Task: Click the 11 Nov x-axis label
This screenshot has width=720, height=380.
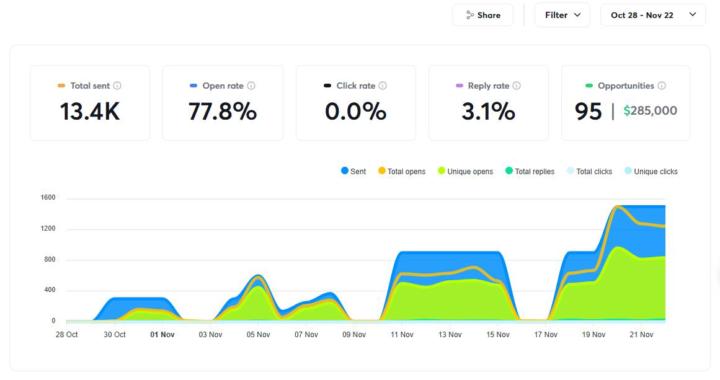Action: pyautogui.click(x=402, y=335)
